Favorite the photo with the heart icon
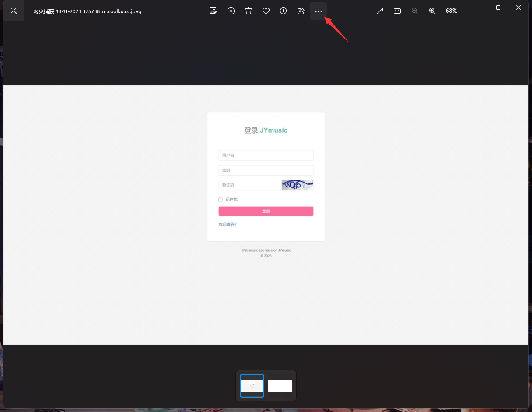532x412 pixels. click(x=266, y=11)
